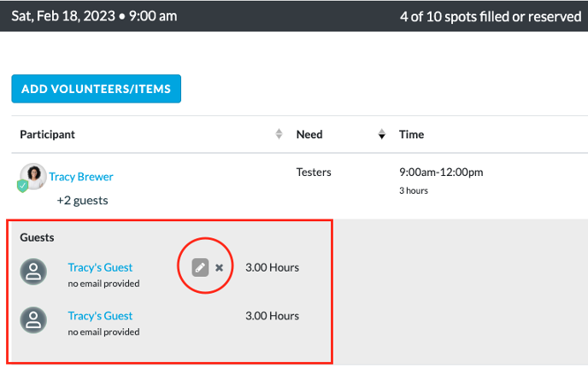The image size is (588, 369).
Task: Click the first guest's avatar icon
Action: (33, 272)
